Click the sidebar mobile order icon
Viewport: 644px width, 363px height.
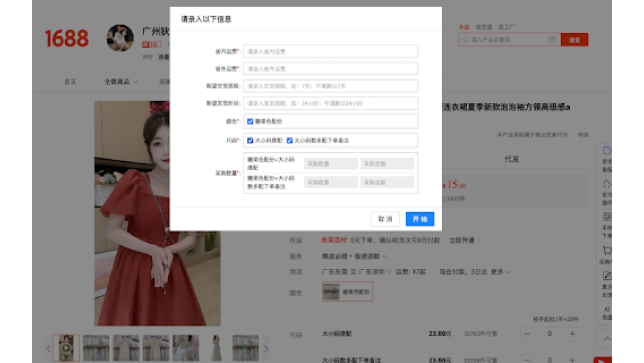coord(606,217)
